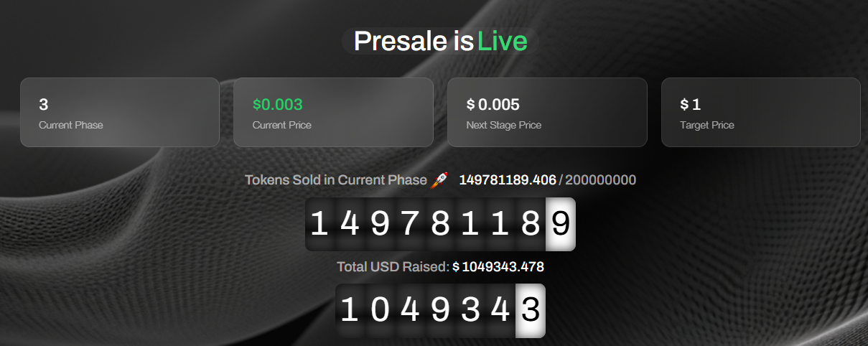Click the $ 1 target value
The image size is (868, 346).
coord(690,104)
